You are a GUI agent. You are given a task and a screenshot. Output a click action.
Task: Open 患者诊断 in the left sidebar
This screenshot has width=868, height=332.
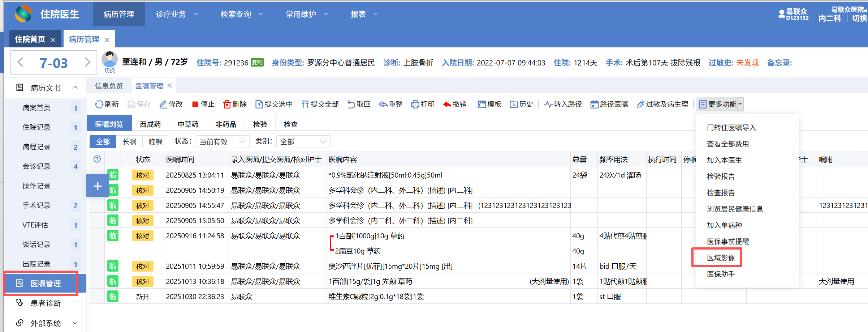click(46, 303)
